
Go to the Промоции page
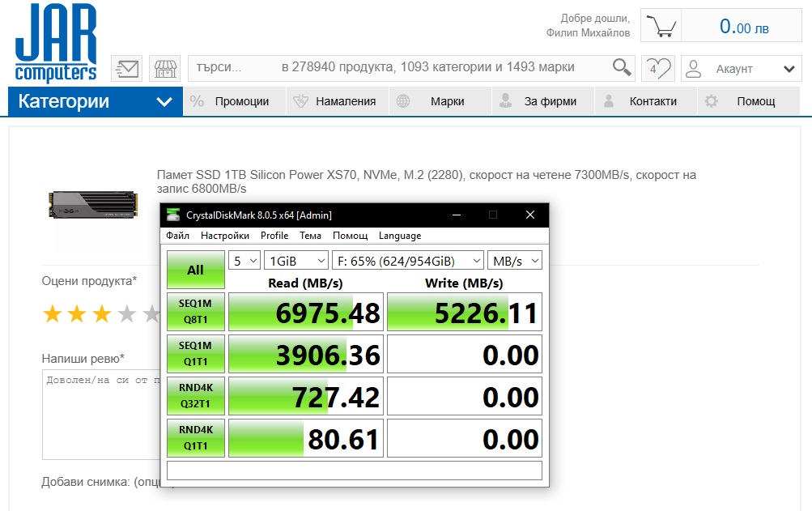[242, 101]
